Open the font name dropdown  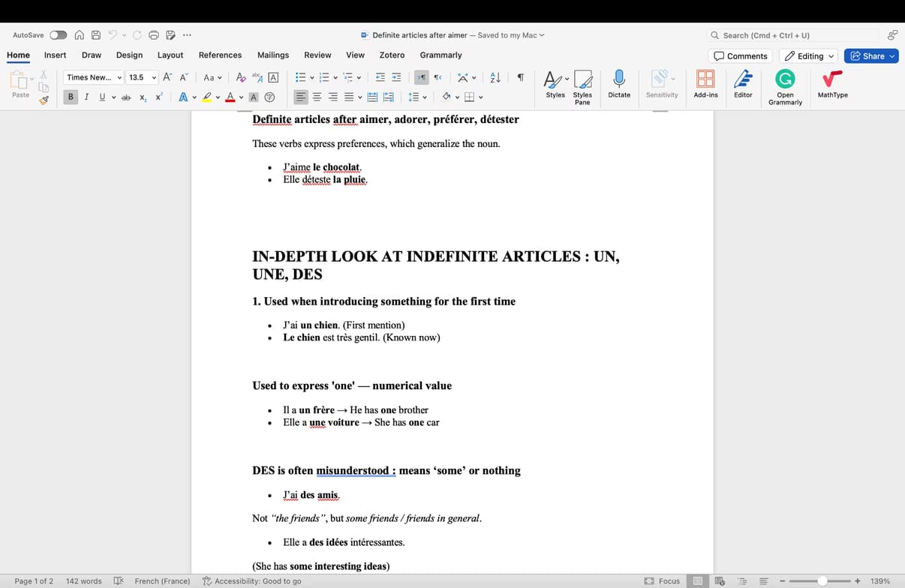coord(92,77)
